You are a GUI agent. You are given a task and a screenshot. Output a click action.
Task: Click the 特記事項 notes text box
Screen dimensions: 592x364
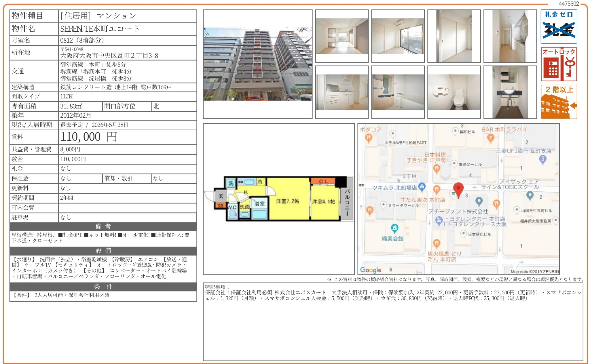coord(393,321)
